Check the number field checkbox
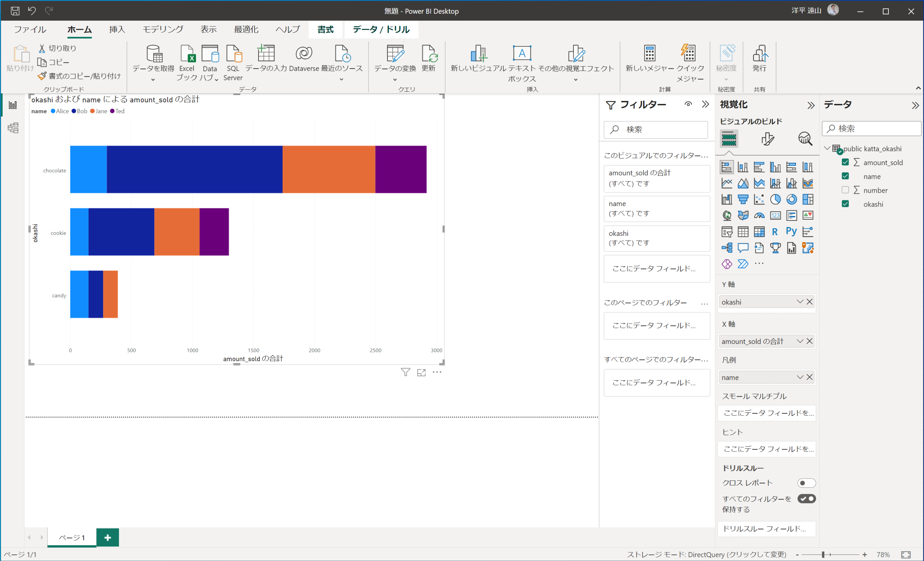The height and width of the screenshot is (561, 924). click(x=845, y=190)
